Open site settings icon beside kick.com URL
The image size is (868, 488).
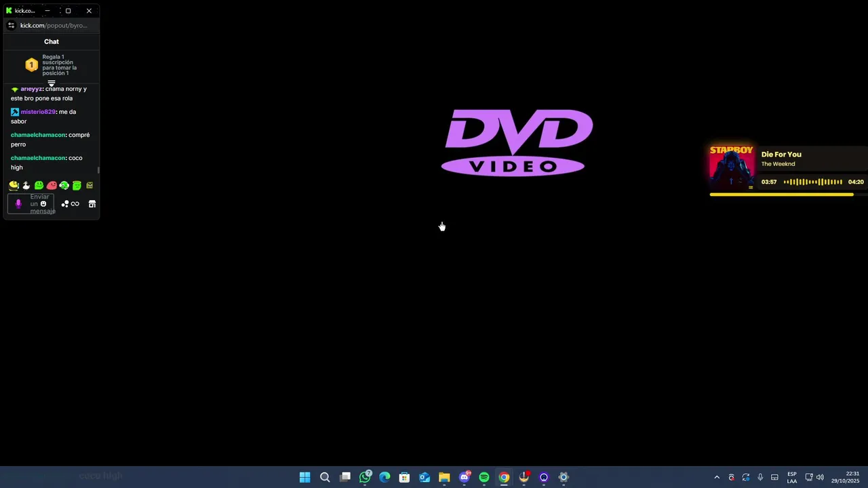coord(11,25)
